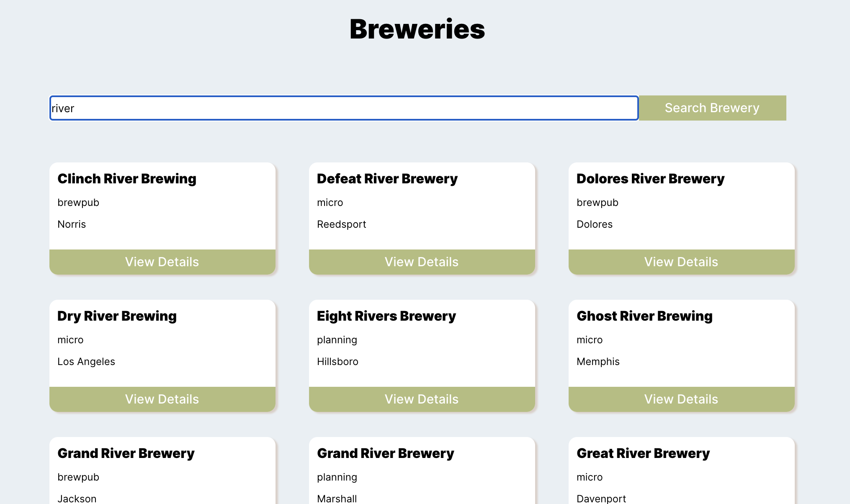Viewport: 850px width, 504px height.
Task: Click the Grand River Brewery title in Marshall card
Action: [x=386, y=453]
